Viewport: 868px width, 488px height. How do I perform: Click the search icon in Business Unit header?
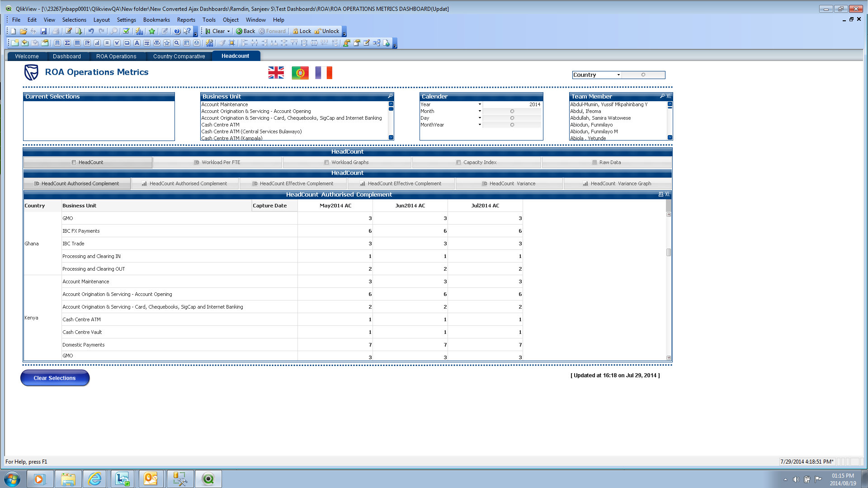pos(390,96)
